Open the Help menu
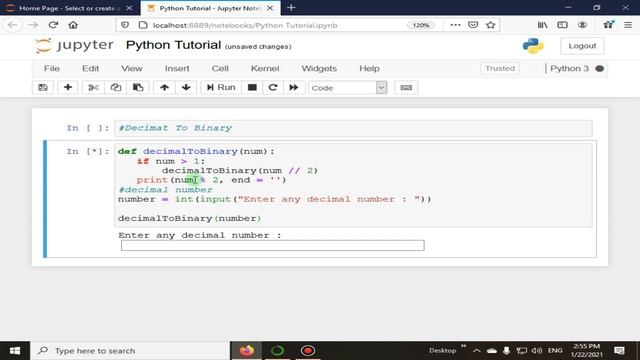640x360 pixels. (x=369, y=69)
